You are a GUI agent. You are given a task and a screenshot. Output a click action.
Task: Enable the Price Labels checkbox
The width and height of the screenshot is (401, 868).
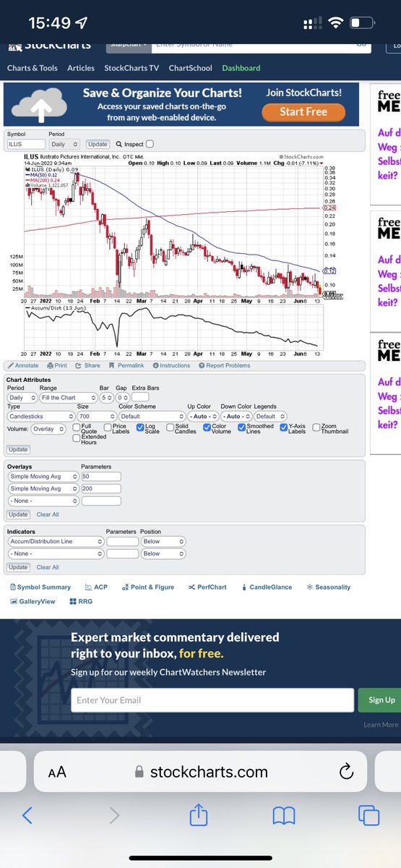click(108, 427)
